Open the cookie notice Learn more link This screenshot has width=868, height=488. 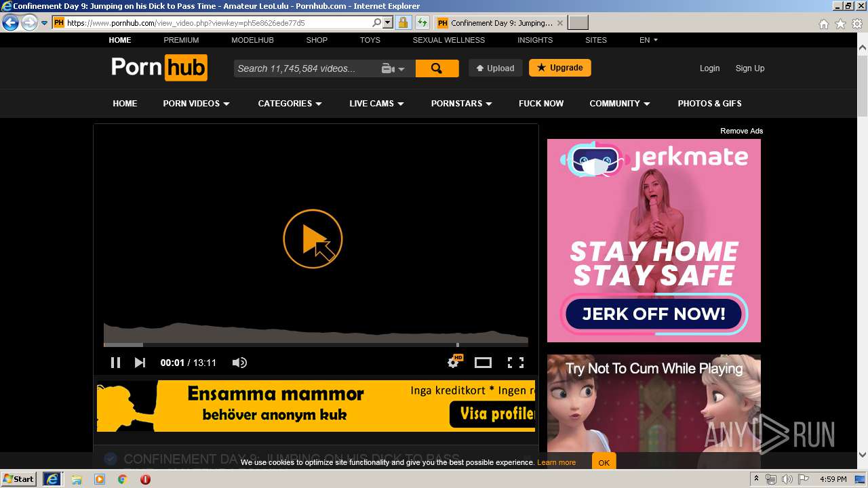coord(556,462)
